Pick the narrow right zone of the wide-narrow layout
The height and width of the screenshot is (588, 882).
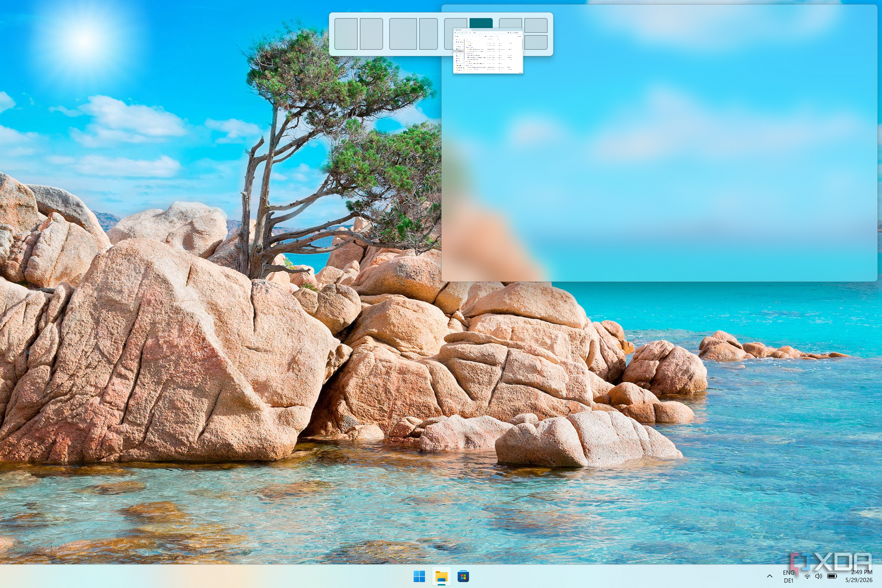pyautogui.click(x=428, y=34)
